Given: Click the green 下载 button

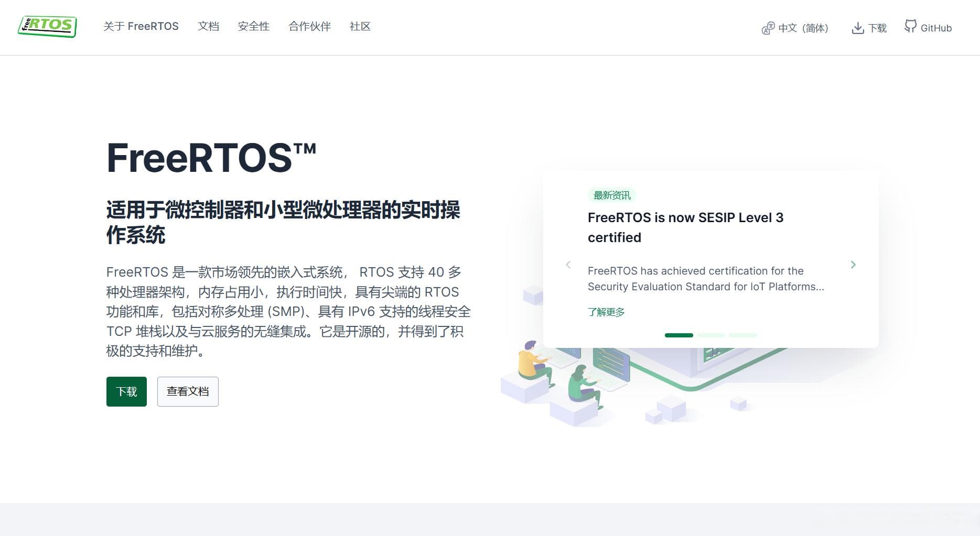Looking at the screenshot, I should [x=126, y=391].
